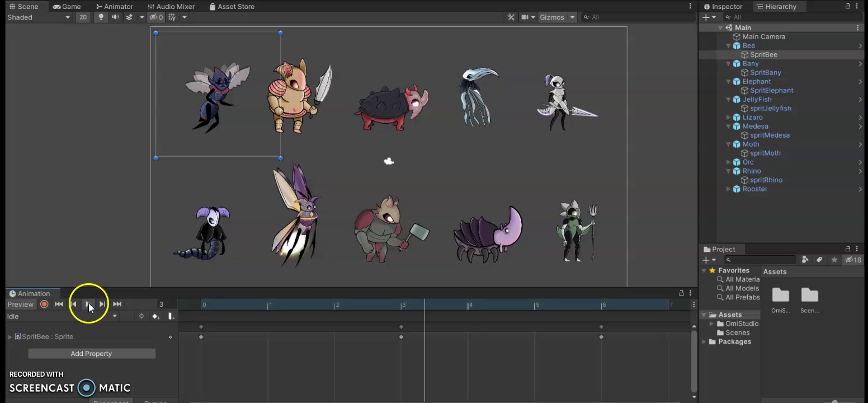The image size is (868, 403).
Task: Toggle scene grid visibility icon
Action: pos(172,17)
